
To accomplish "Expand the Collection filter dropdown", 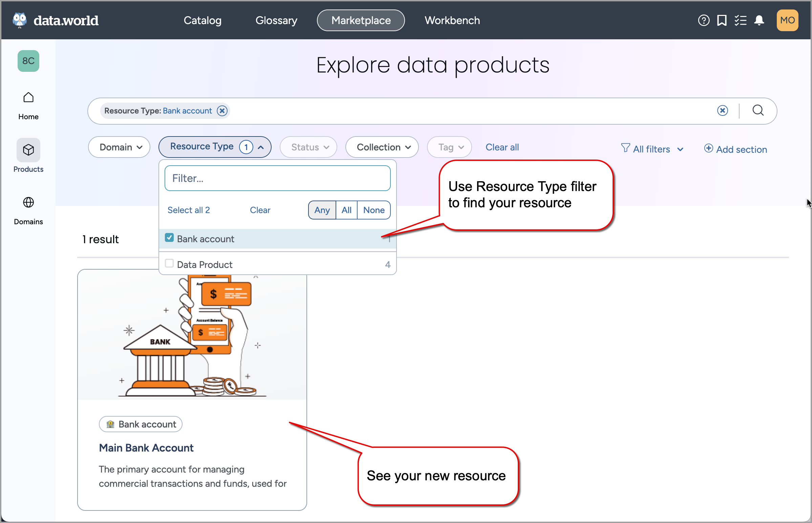I will point(382,147).
